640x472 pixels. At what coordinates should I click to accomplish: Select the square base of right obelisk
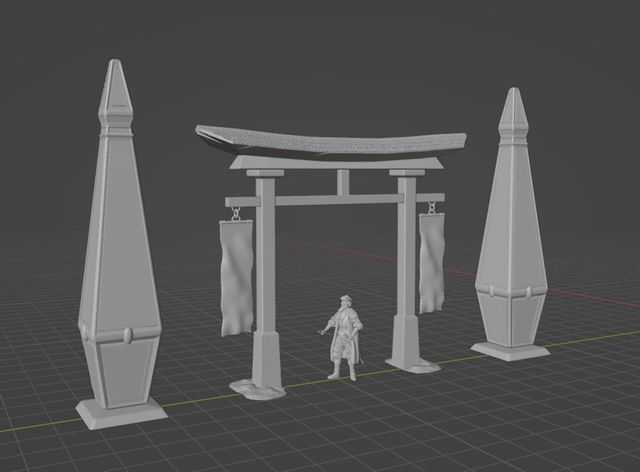(x=510, y=350)
